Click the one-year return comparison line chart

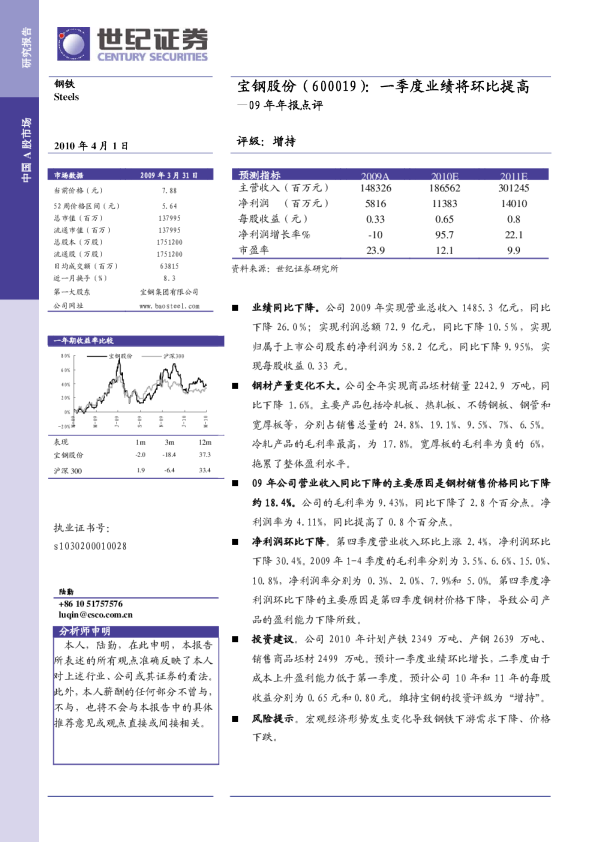pos(134,390)
